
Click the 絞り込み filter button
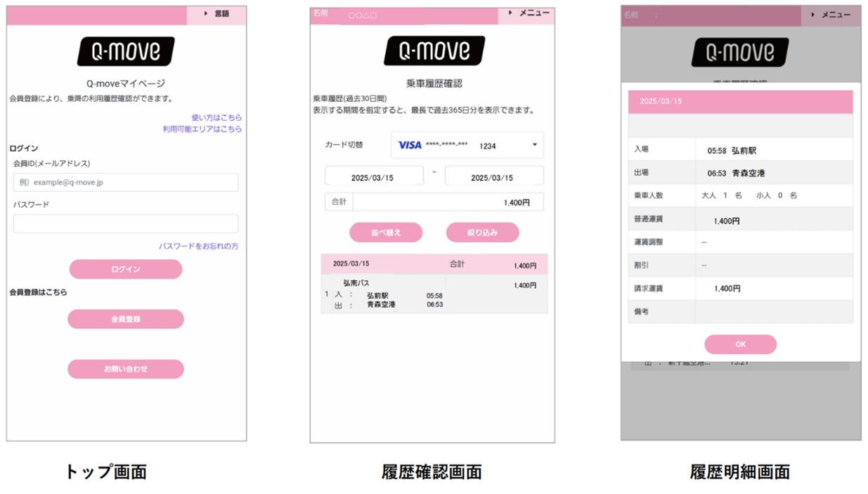483,233
